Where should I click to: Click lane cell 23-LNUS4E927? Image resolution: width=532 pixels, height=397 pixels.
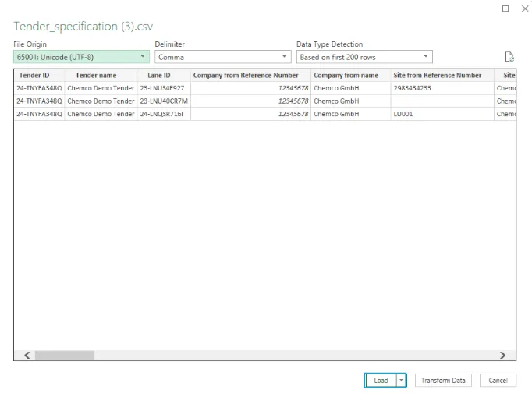pyautogui.click(x=164, y=88)
